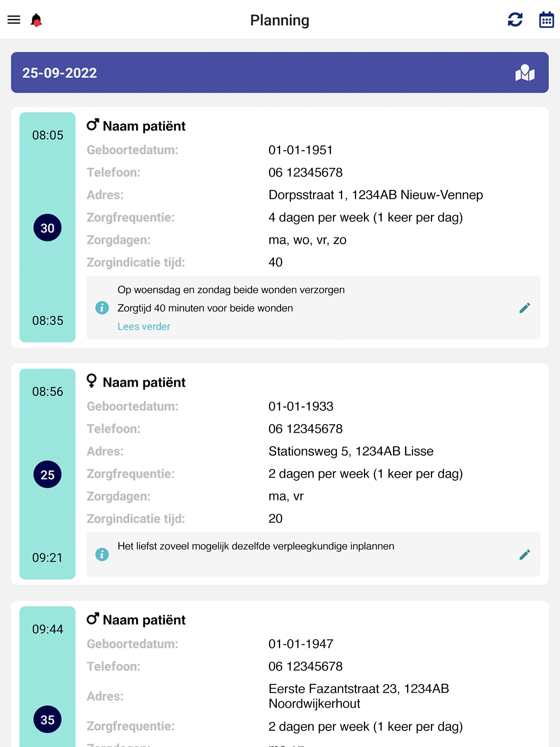
Task: Open the notifications bell
Action: pos(36,20)
